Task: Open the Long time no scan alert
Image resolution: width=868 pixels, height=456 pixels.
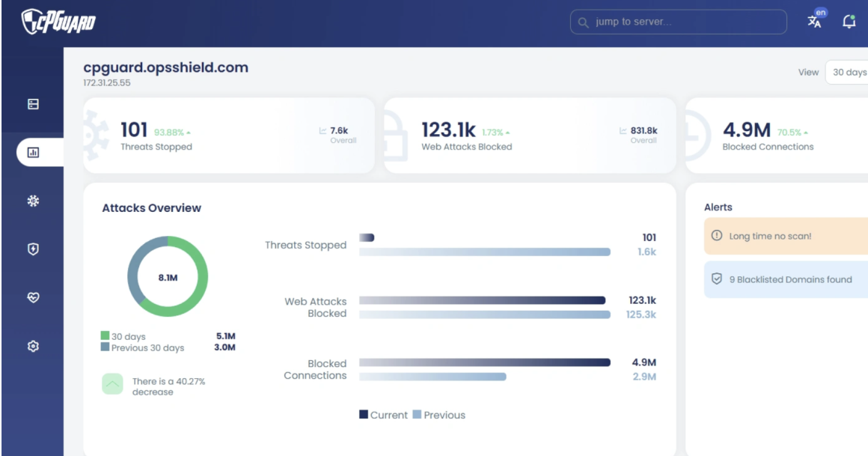Action: [786, 236]
